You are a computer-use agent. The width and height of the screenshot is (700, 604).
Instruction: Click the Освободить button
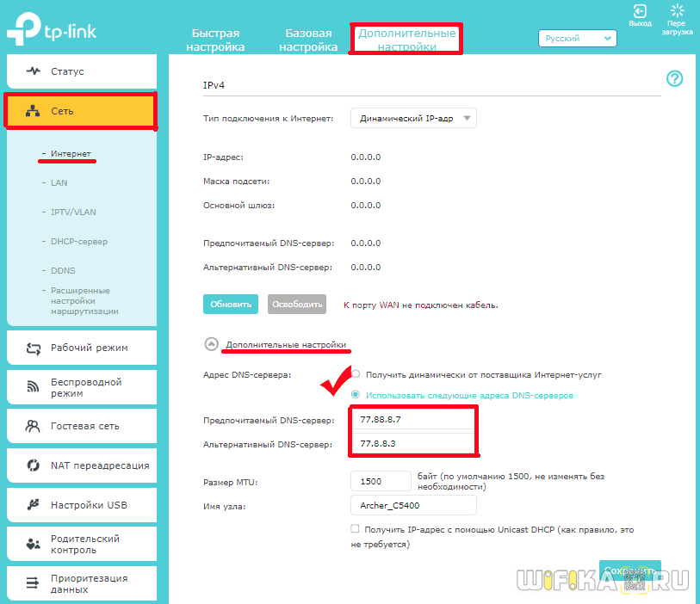click(x=297, y=304)
